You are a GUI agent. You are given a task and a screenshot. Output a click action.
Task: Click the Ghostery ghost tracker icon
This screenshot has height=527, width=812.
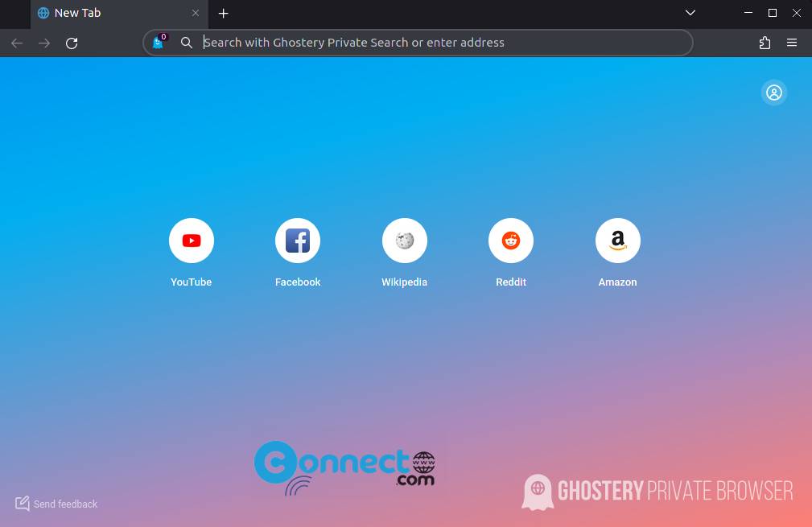[x=159, y=42]
